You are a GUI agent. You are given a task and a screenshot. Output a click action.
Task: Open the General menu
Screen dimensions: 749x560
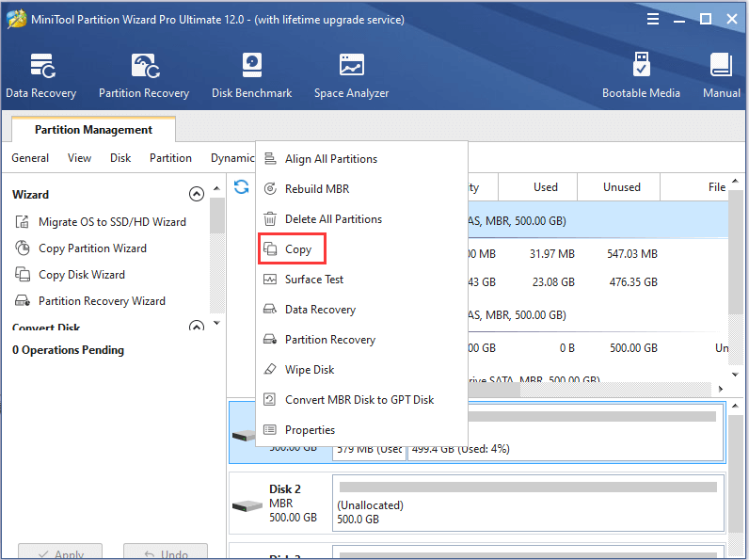point(30,158)
